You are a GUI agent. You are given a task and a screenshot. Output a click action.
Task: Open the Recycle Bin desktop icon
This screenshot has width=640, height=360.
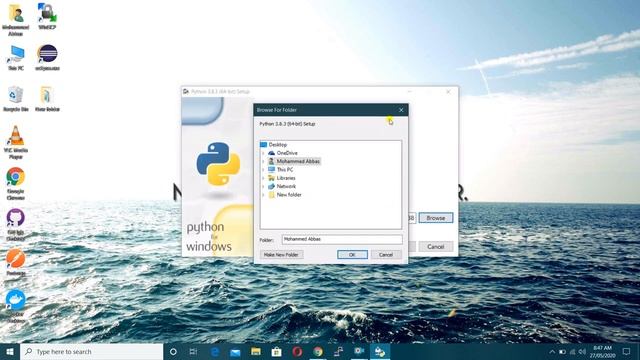tap(16, 99)
